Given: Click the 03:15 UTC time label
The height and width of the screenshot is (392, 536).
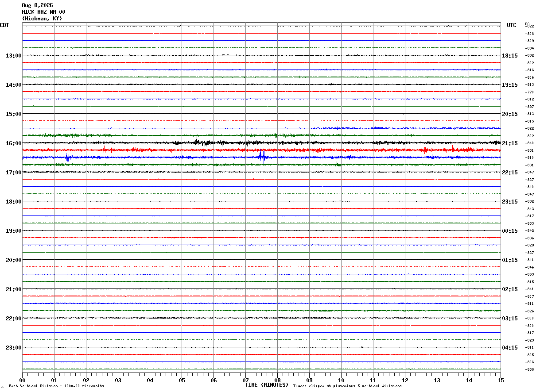Looking at the screenshot, I should 510,319.
